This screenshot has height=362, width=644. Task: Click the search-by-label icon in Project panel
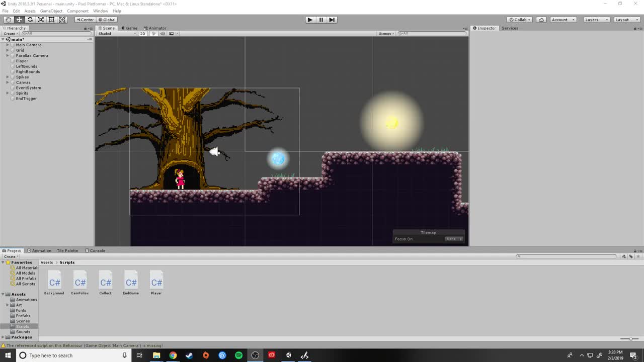coord(631,256)
